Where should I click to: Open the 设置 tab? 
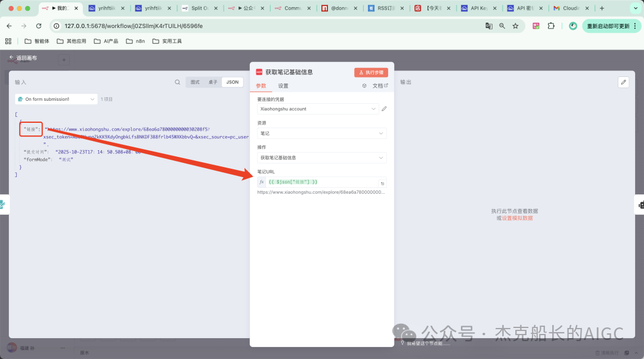[x=283, y=86]
